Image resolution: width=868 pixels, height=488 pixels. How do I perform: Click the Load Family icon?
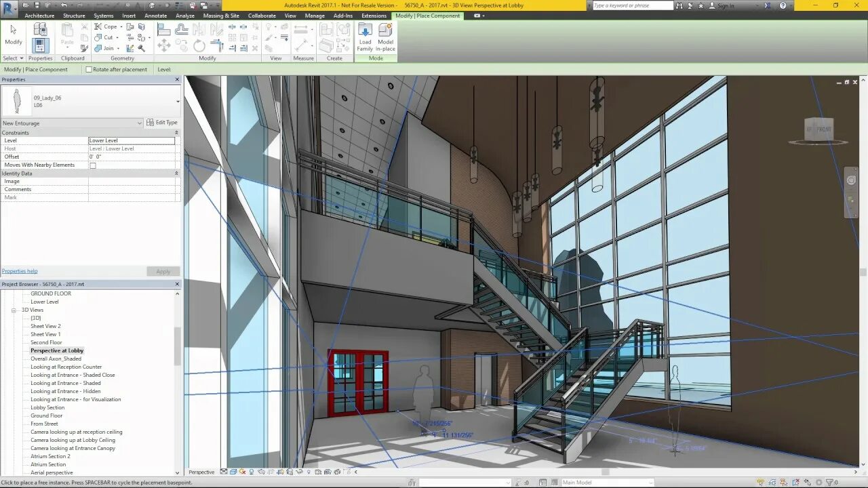pyautogui.click(x=365, y=37)
